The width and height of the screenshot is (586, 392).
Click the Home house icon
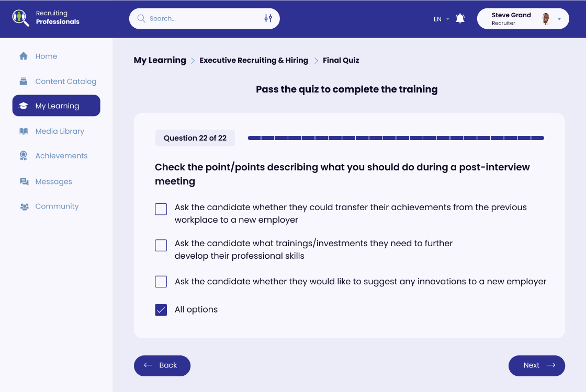(24, 56)
